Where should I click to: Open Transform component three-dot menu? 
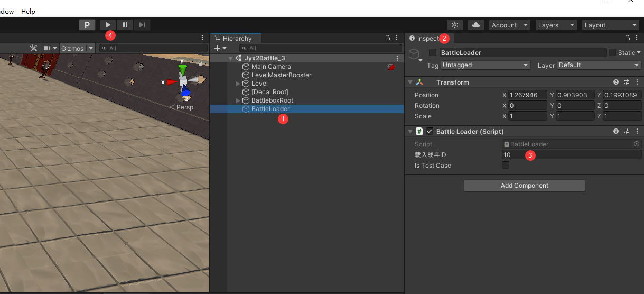(637, 82)
